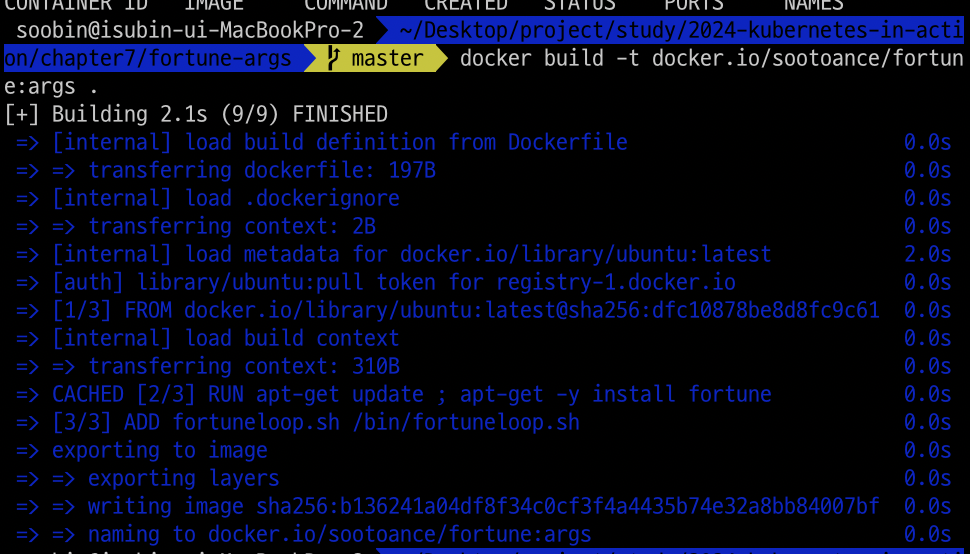Click '[1/3] FROM docker.io/library/ubuntu:latest' line
Screen dimensions: 970x554
[447, 310]
